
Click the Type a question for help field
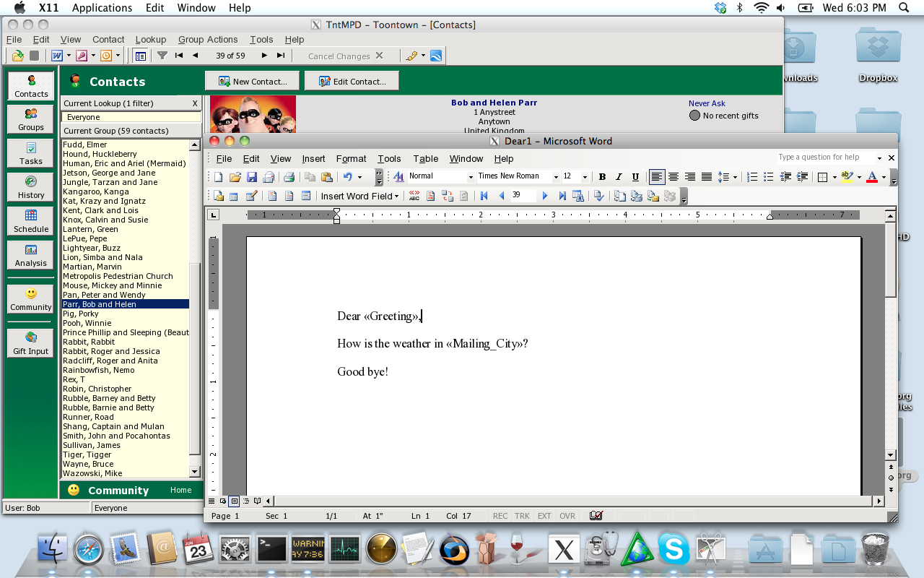click(825, 158)
